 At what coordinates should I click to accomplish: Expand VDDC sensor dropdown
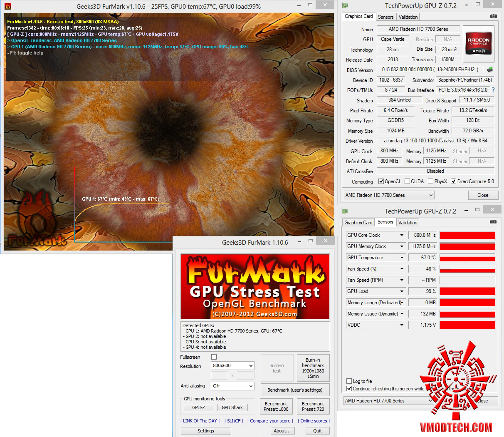(402, 325)
